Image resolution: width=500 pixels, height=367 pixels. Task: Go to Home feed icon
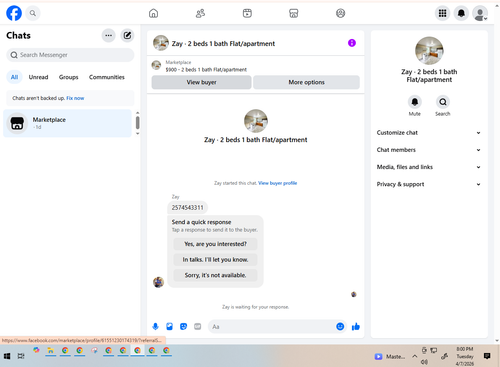tap(153, 13)
